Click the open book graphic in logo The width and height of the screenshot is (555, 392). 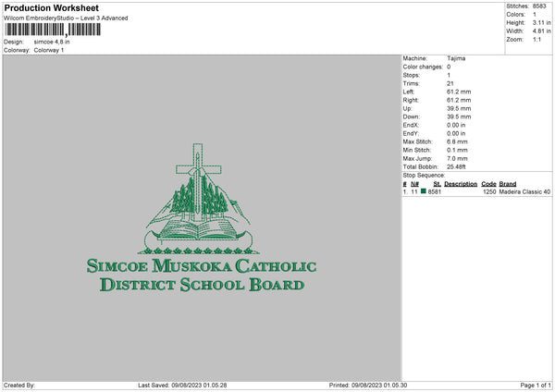pos(200,227)
